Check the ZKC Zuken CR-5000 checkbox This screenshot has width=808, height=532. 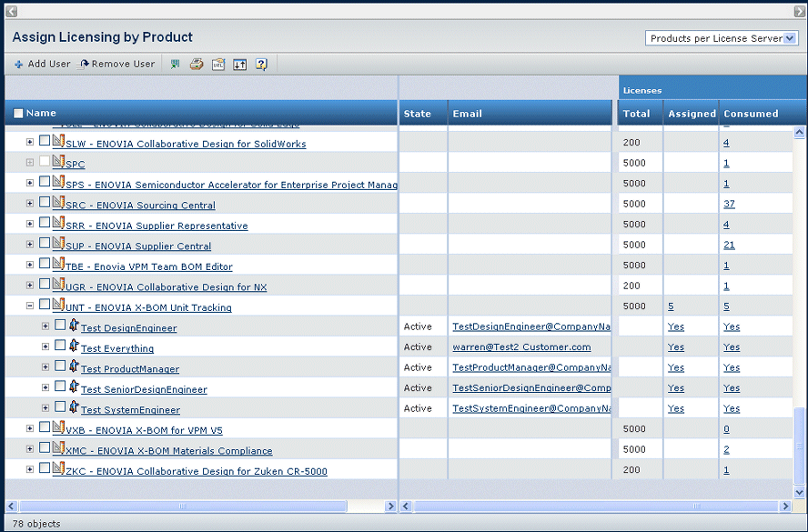(45, 467)
